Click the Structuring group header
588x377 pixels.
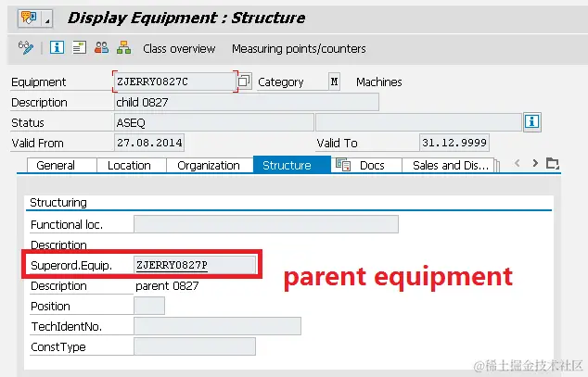click(x=58, y=203)
